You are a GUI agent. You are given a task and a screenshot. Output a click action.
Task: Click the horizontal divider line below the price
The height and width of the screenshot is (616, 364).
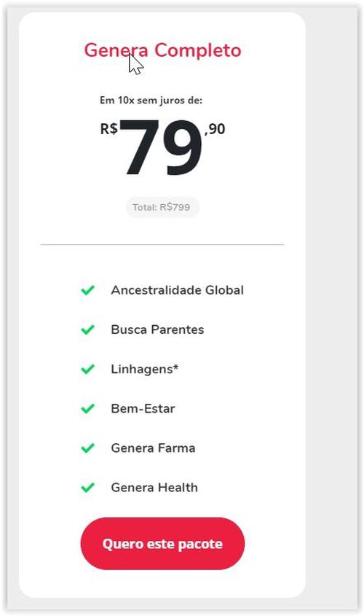162,244
